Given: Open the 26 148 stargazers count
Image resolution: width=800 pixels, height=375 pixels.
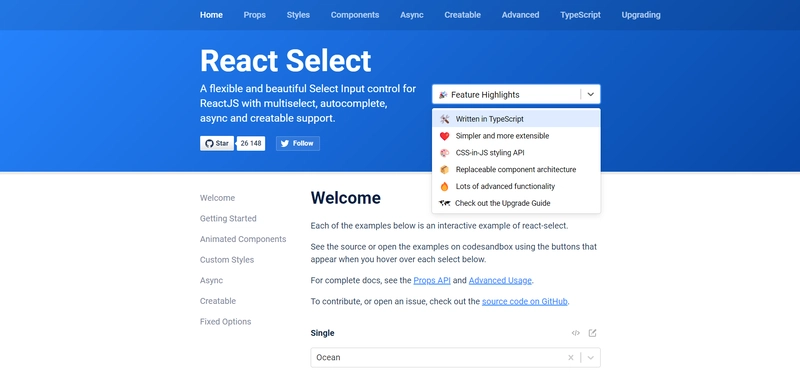Looking at the screenshot, I should click(x=251, y=143).
